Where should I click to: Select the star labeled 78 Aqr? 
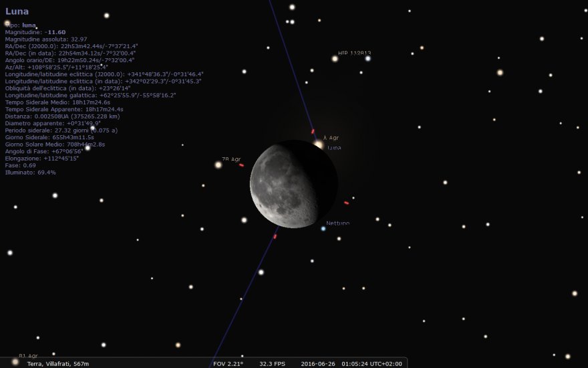point(218,165)
